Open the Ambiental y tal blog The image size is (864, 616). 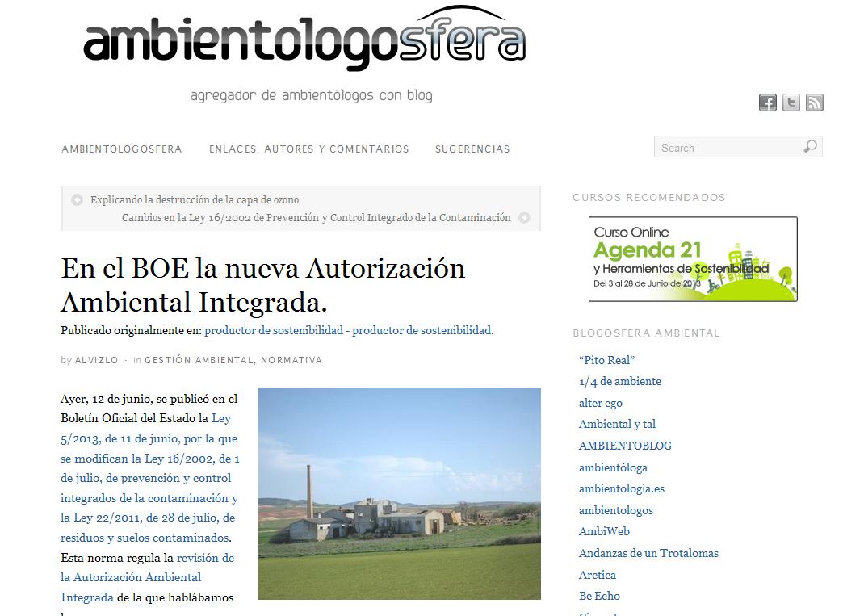pos(617,425)
